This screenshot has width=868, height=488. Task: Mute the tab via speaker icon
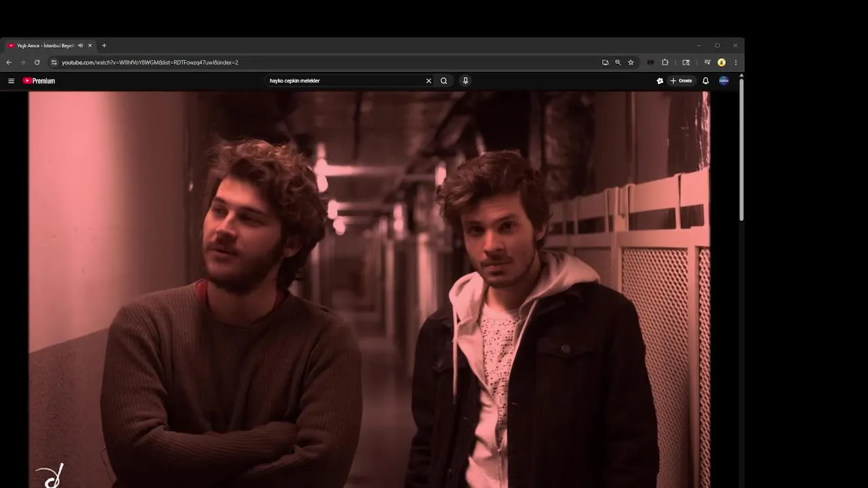pyautogui.click(x=80, y=45)
